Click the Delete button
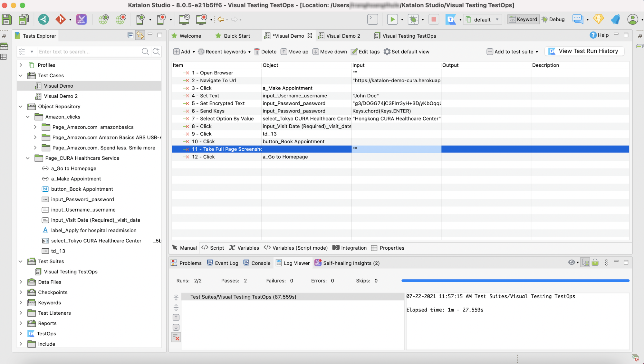Image resolution: width=644 pixels, height=364 pixels. click(265, 52)
